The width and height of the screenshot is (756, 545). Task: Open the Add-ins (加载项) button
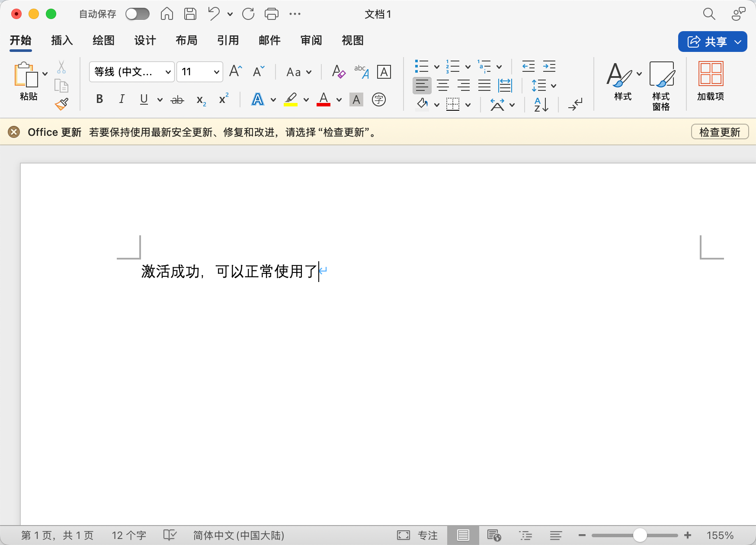[x=711, y=81]
